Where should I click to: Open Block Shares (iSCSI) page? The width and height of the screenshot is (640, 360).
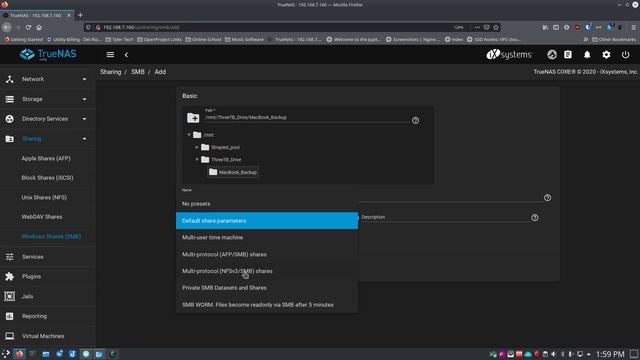48,178
